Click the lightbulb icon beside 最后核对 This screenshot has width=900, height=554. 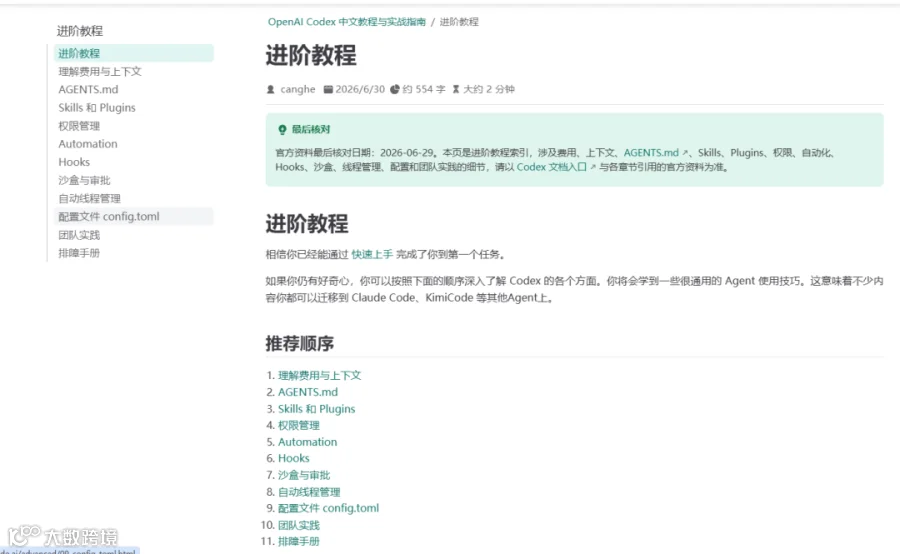click(282, 130)
